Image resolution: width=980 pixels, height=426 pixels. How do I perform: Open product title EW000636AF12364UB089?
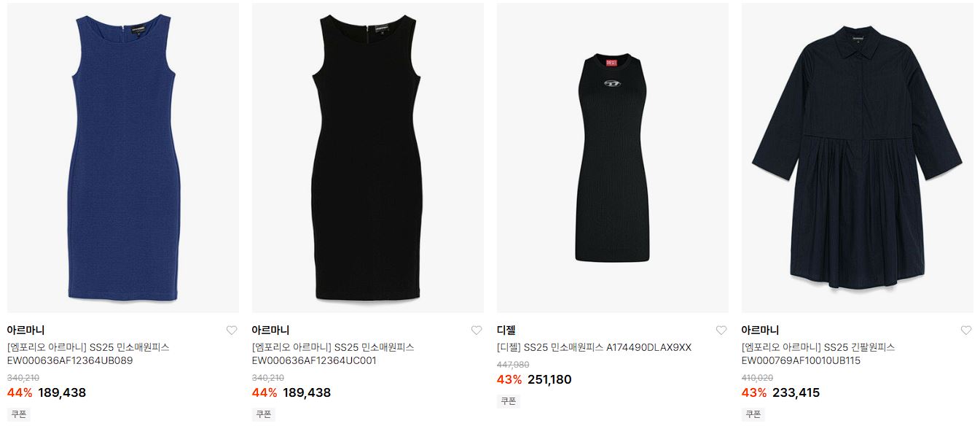coord(88,354)
